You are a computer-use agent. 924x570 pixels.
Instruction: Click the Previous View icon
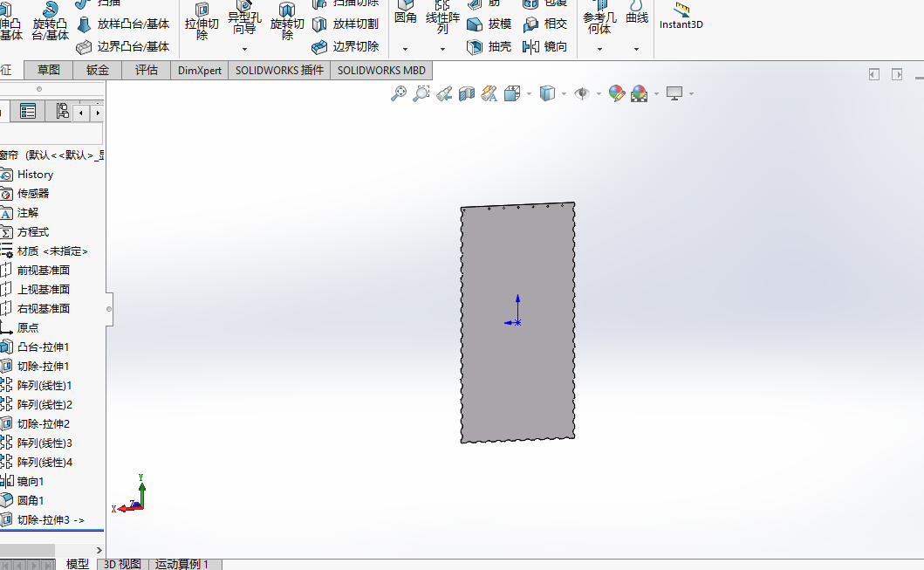click(444, 93)
